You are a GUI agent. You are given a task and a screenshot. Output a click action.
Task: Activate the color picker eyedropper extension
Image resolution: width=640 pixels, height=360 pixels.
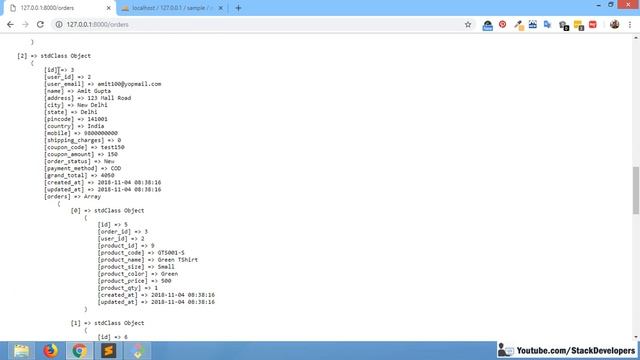[x=518, y=25]
